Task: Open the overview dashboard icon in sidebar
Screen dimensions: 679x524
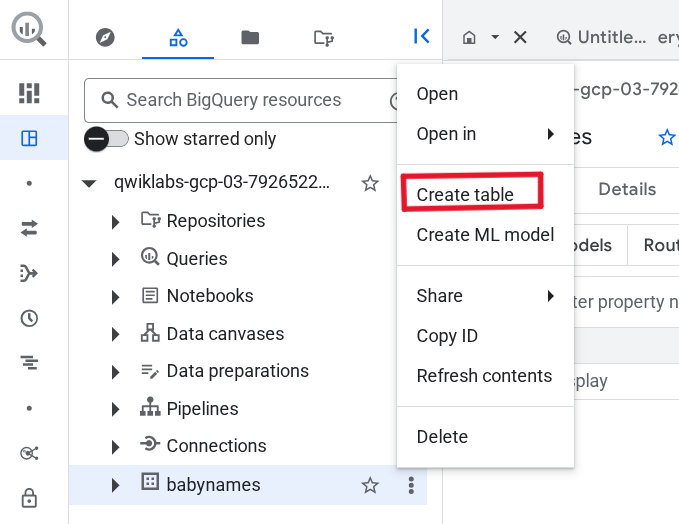Action: pos(29,93)
